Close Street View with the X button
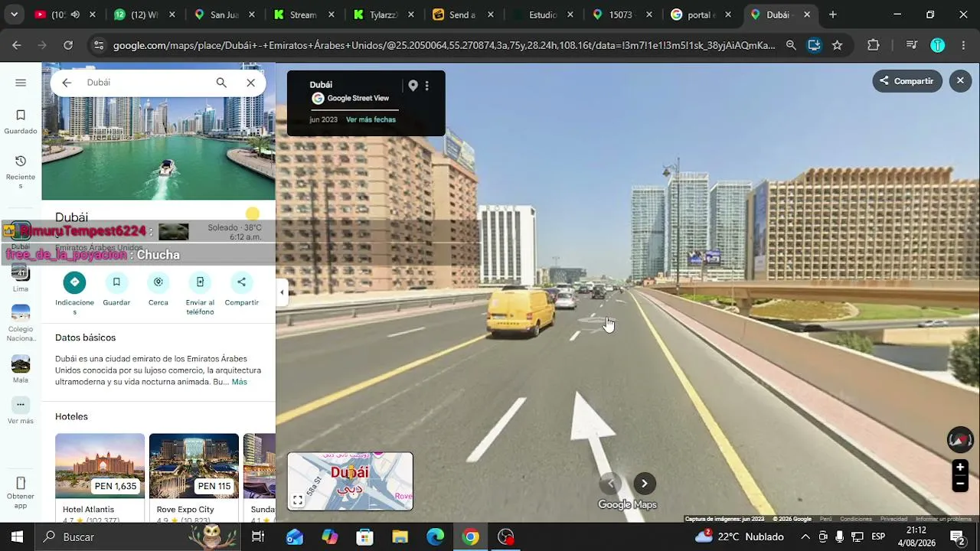The width and height of the screenshot is (980, 551). point(961,80)
